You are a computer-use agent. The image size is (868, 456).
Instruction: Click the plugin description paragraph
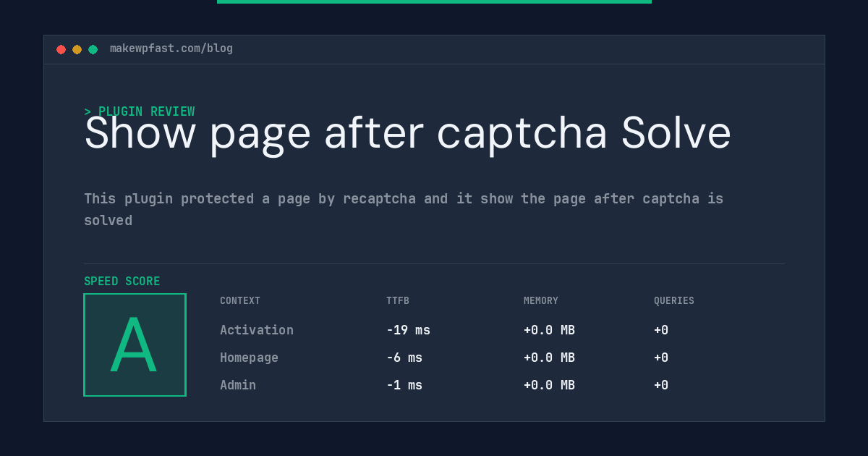(x=404, y=209)
